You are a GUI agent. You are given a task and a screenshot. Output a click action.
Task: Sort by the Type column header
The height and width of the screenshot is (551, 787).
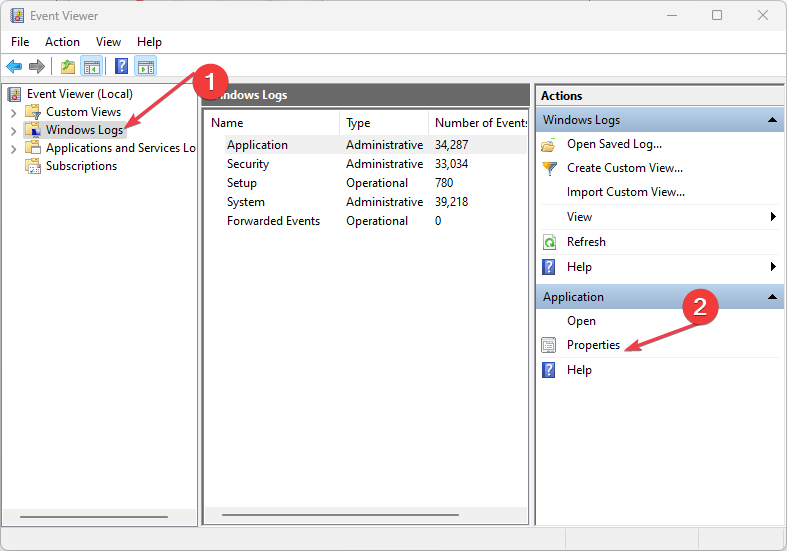[x=384, y=123]
